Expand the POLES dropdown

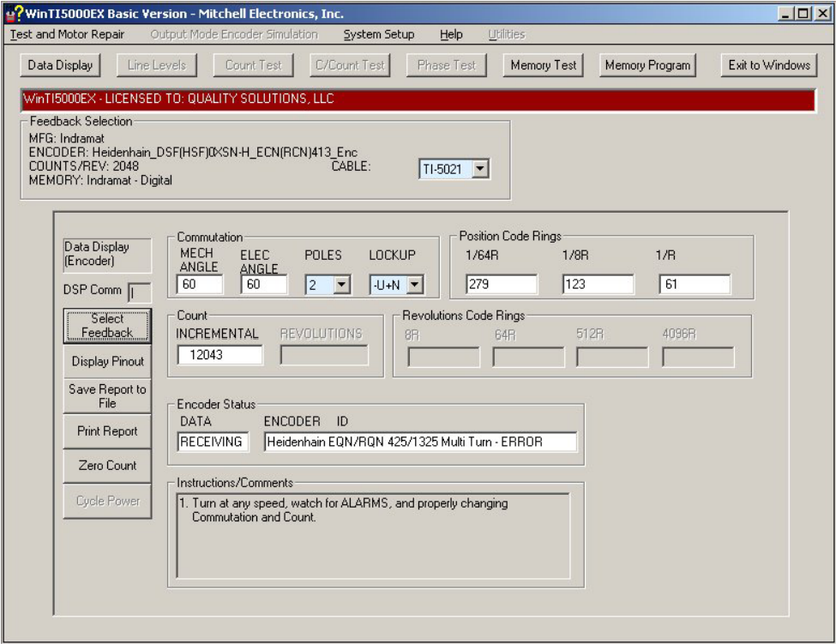(x=341, y=285)
